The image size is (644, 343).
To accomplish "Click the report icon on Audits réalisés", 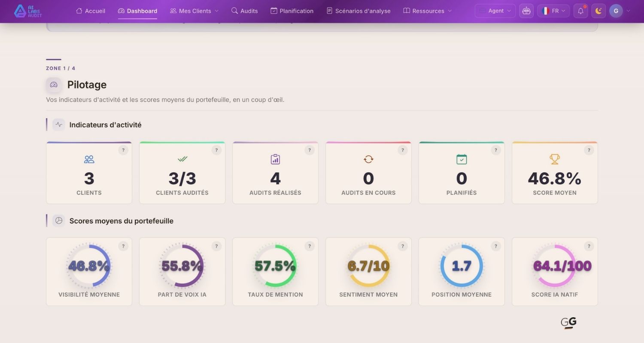I will 275,159.
